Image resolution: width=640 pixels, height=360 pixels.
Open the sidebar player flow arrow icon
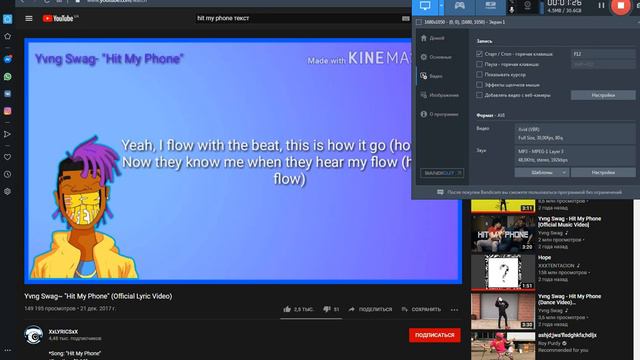(x=8, y=134)
